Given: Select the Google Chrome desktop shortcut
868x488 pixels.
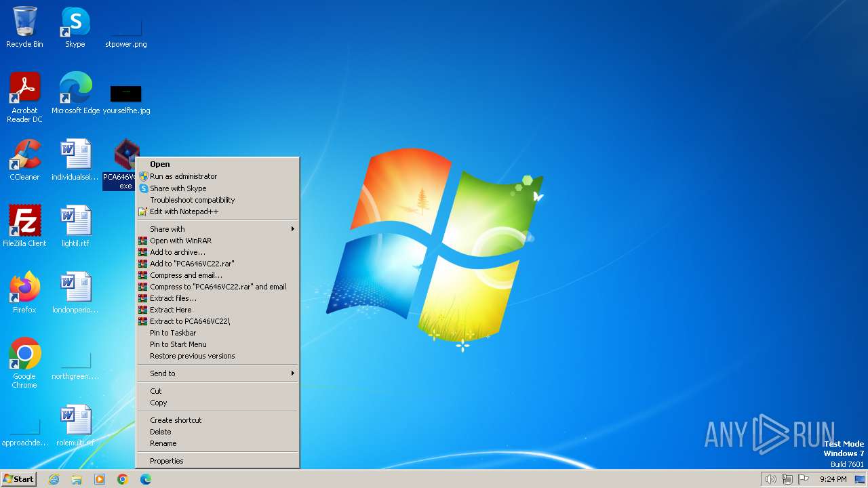Looking at the screenshot, I should pyautogui.click(x=24, y=363).
